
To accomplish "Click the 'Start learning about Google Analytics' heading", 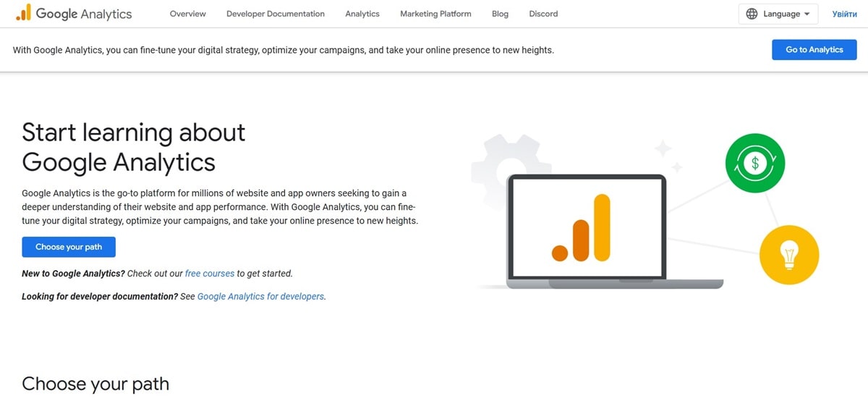I will (134, 147).
